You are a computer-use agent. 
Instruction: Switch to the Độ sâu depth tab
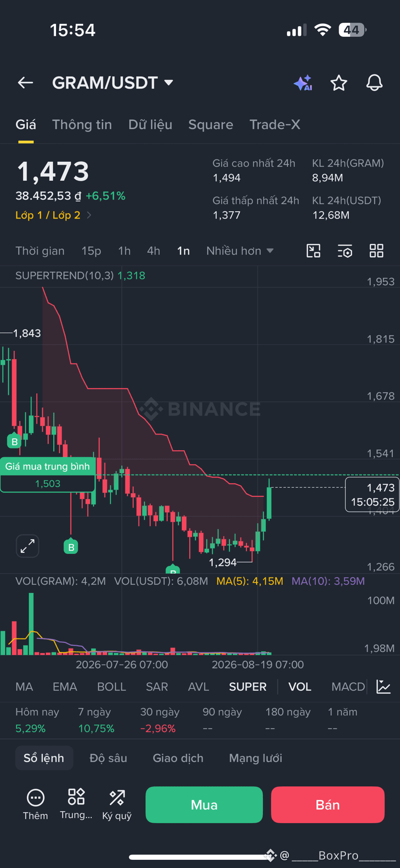click(x=108, y=758)
